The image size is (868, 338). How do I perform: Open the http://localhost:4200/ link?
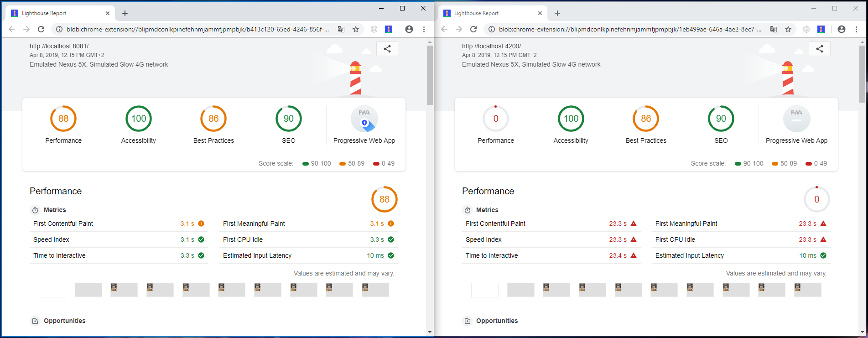[x=491, y=46]
